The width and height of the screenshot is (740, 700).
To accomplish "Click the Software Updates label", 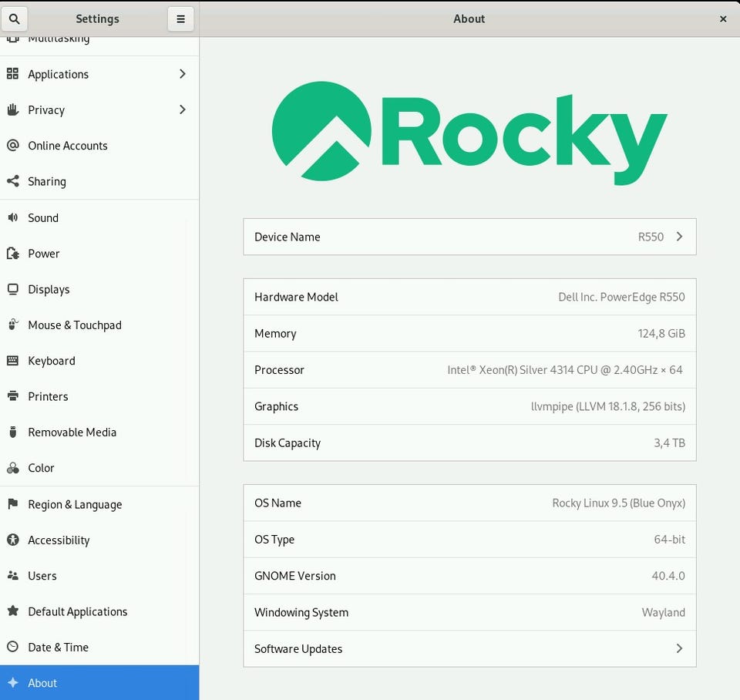I will [298, 649].
